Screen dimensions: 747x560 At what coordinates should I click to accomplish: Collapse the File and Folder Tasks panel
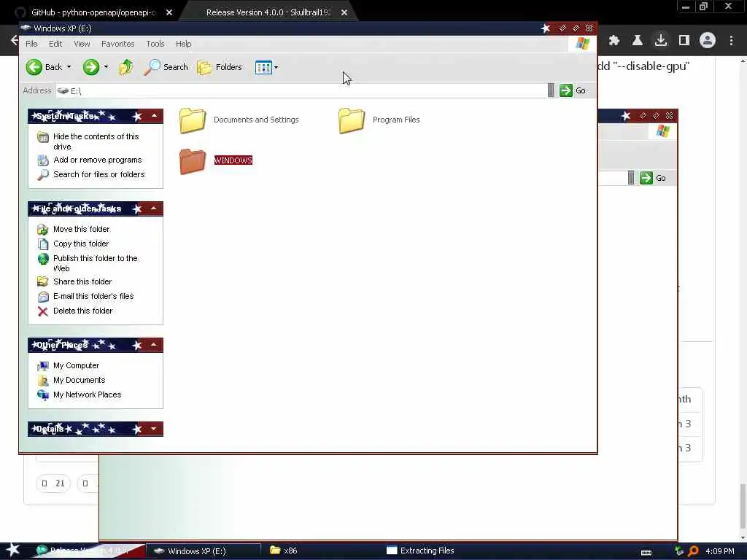(154, 209)
